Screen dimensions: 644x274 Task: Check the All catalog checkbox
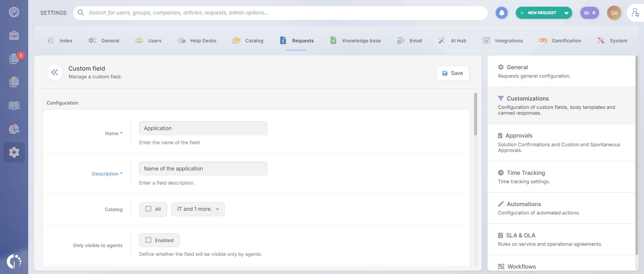click(148, 209)
